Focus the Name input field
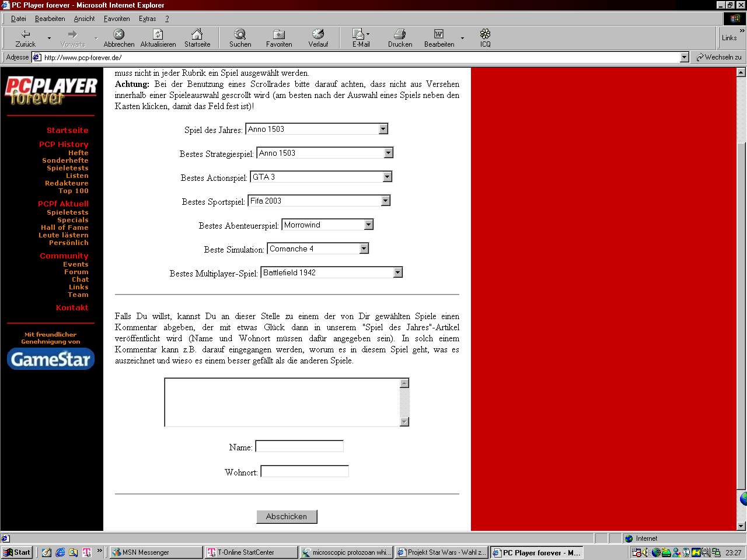747x560 pixels. click(x=299, y=446)
